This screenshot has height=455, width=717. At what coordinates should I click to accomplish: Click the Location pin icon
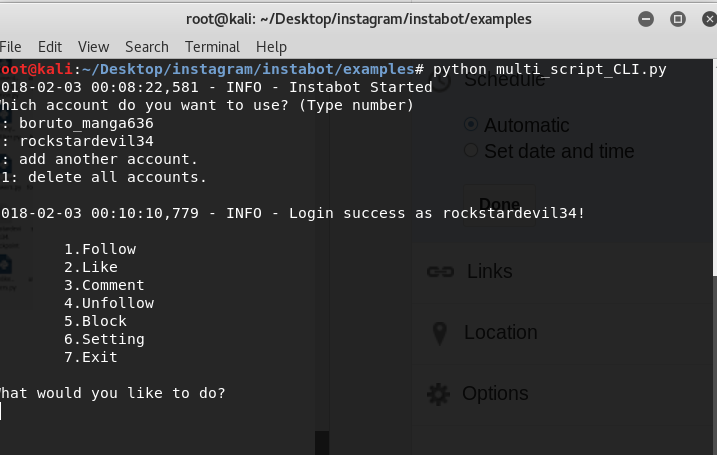[439, 333]
